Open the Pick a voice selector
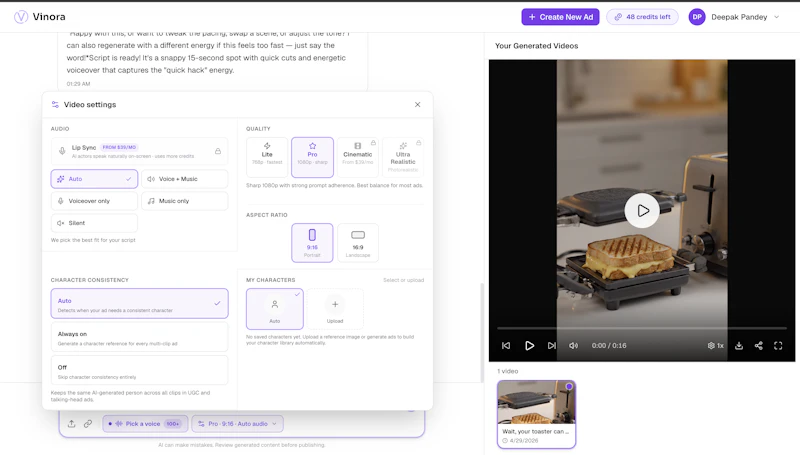This screenshot has height=455, width=800. [145, 424]
